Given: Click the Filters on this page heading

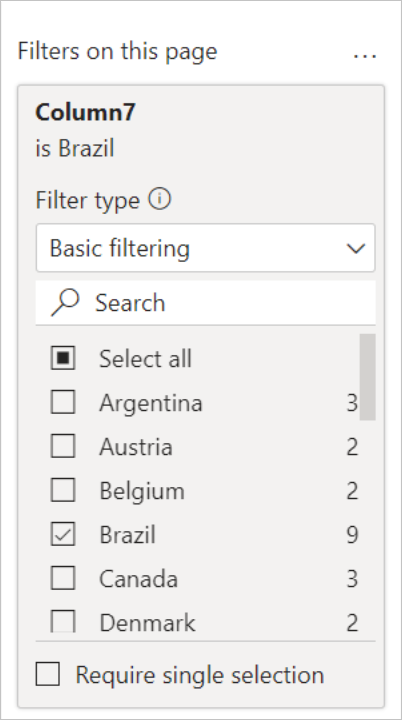Looking at the screenshot, I should pos(118,51).
